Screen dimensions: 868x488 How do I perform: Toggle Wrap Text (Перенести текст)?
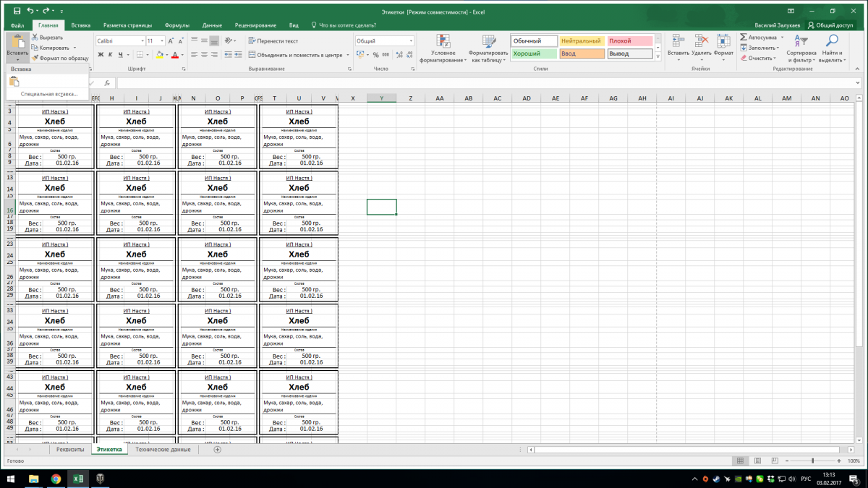pos(273,41)
